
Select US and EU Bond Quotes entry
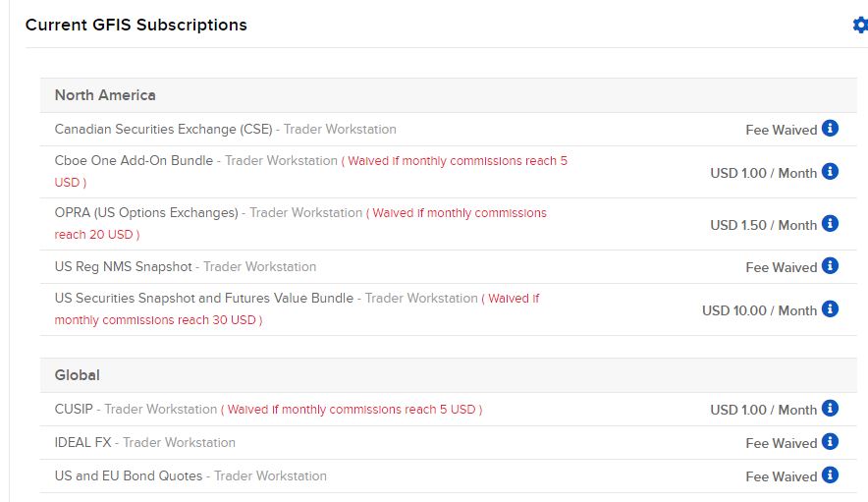click(449, 475)
